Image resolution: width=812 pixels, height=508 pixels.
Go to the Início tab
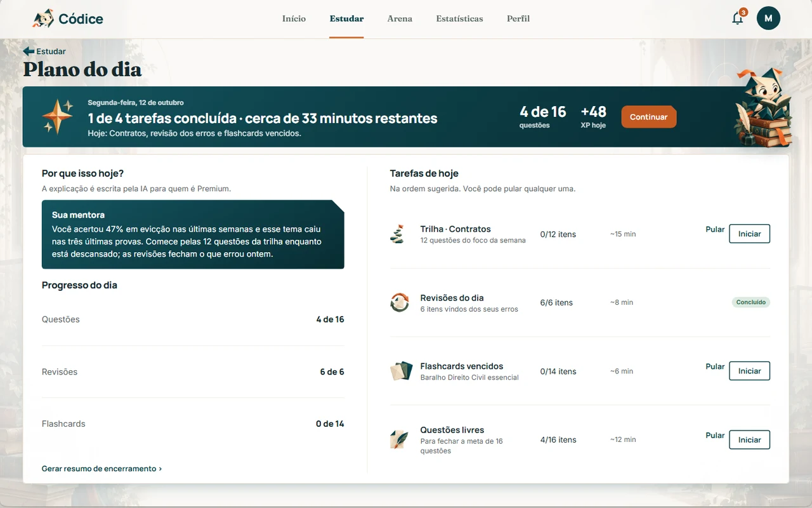tap(294, 18)
